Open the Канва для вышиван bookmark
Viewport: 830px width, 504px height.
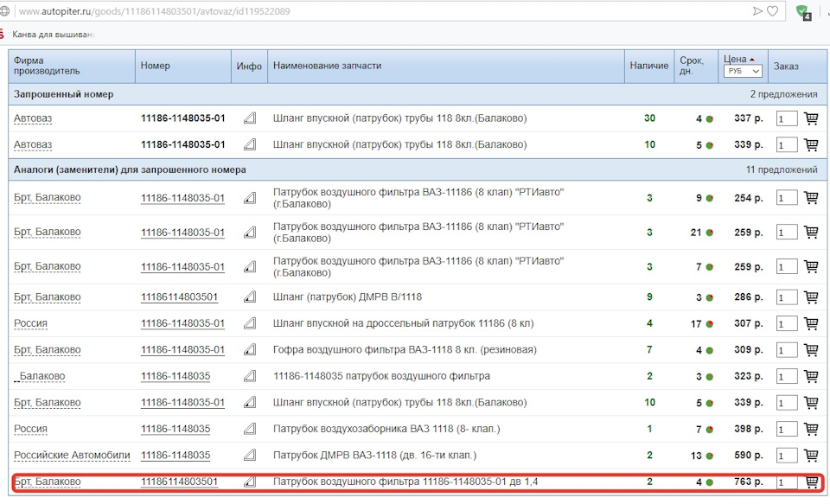(x=53, y=35)
